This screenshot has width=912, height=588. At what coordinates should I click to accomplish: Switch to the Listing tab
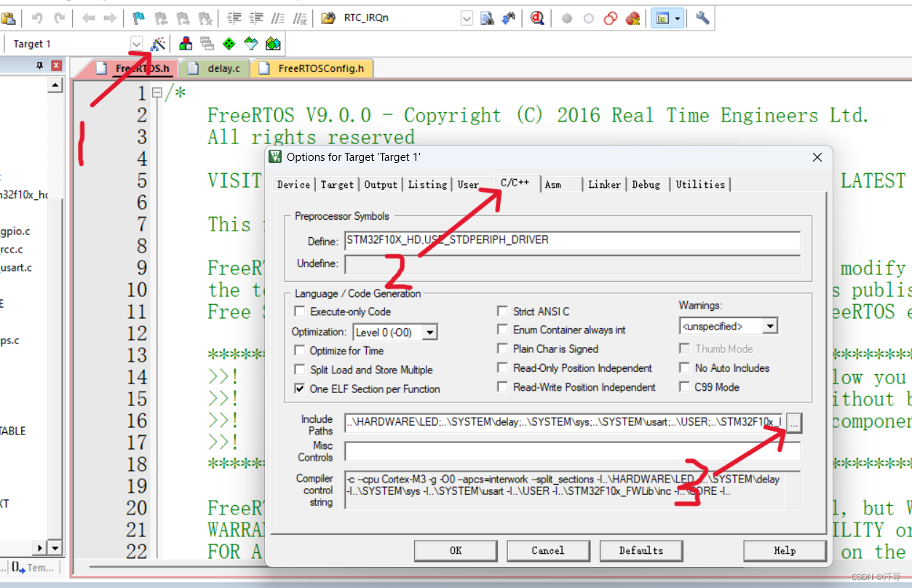[427, 185]
